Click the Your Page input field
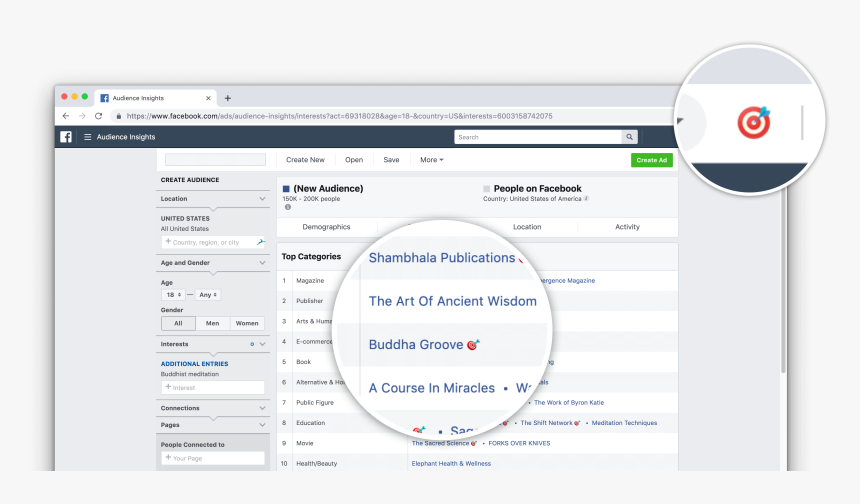This screenshot has height=504, width=860. tap(213, 458)
